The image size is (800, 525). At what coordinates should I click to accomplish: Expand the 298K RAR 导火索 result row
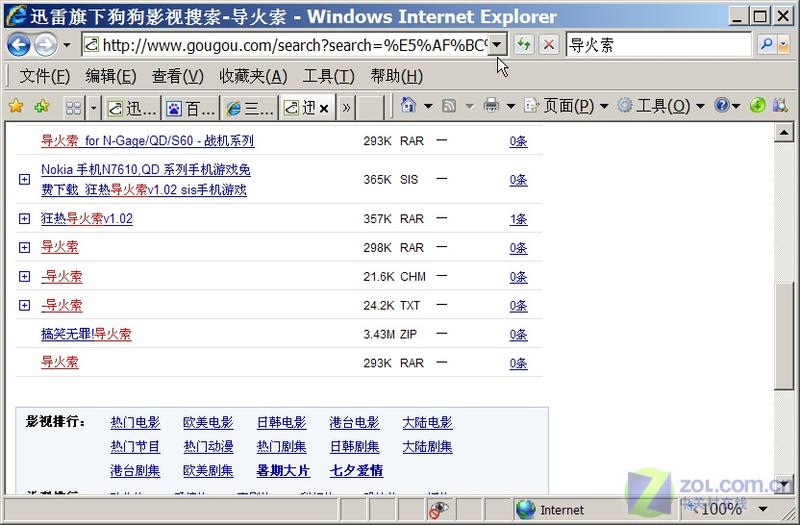(x=24, y=247)
